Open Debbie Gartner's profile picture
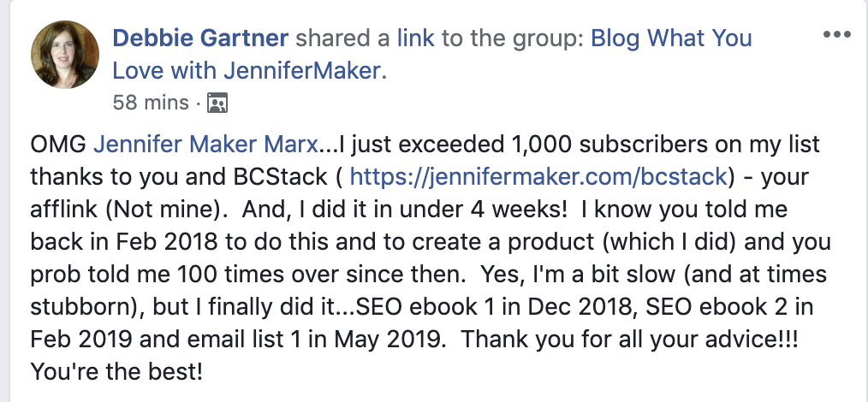The width and height of the screenshot is (868, 402). point(65,54)
